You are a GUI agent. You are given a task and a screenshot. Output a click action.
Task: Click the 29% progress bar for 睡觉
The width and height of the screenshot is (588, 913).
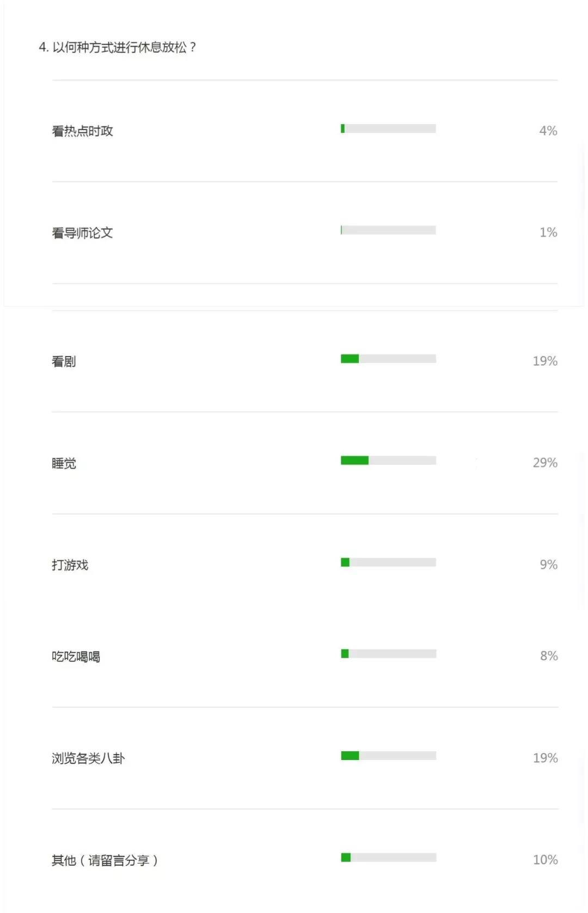(x=388, y=461)
